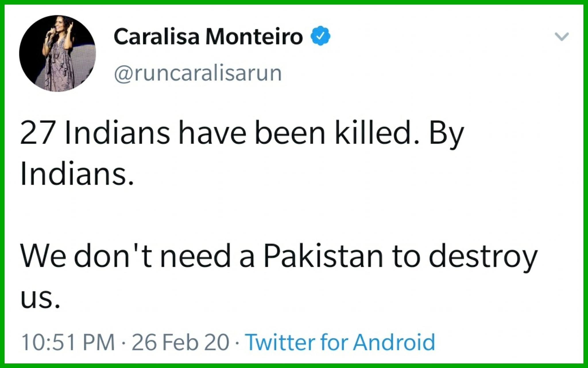This screenshot has height=368, width=588.
Task: Open the @runcaralisarun handle
Action: [198, 73]
